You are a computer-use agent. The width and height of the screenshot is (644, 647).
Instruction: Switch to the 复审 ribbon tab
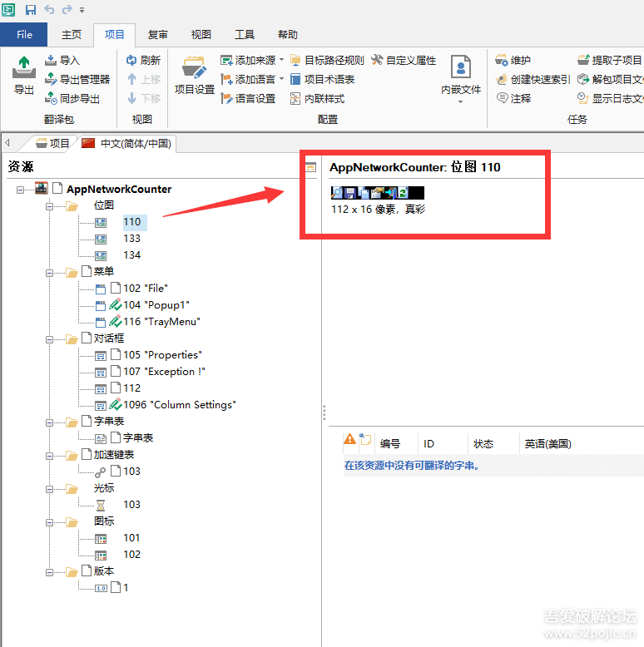158,35
